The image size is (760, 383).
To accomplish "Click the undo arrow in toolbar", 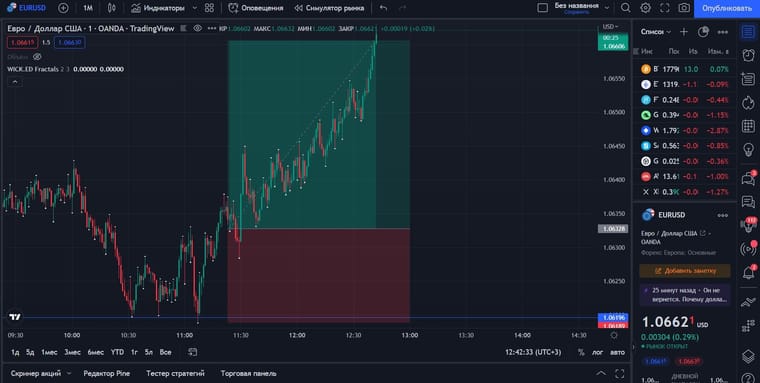I will coord(383,8).
